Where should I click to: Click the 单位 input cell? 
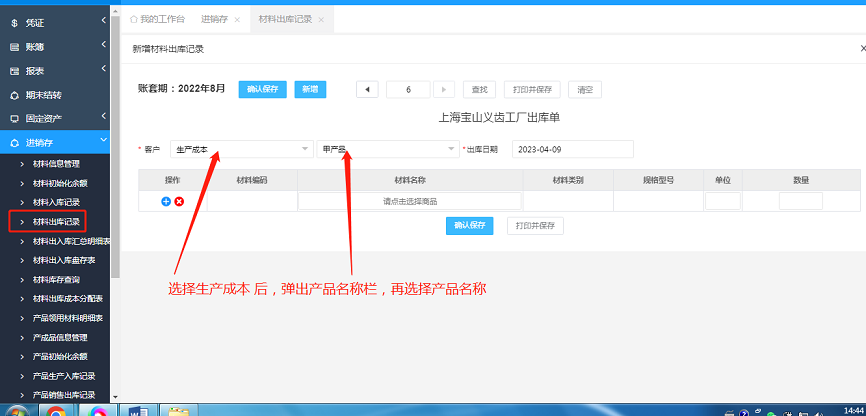(x=723, y=201)
